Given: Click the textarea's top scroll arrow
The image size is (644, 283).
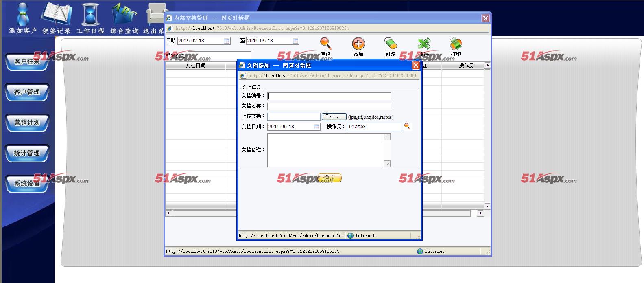Looking at the screenshot, I should (387, 137).
